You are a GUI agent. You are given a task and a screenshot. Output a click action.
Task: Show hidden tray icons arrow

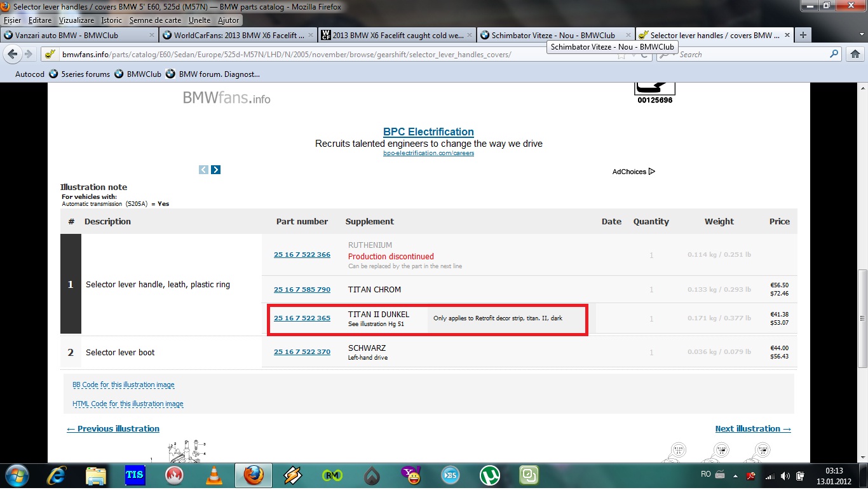pyautogui.click(x=736, y=475)
